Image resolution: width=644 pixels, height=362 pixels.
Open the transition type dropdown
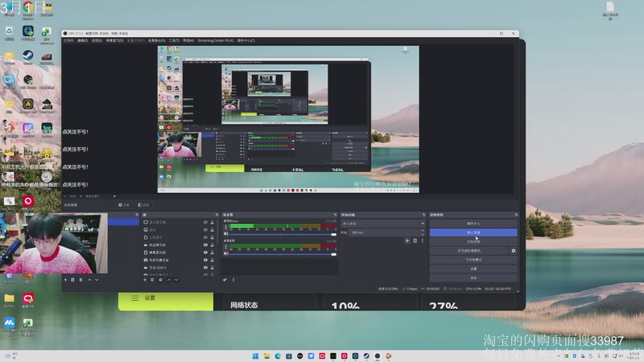[383, 224]
